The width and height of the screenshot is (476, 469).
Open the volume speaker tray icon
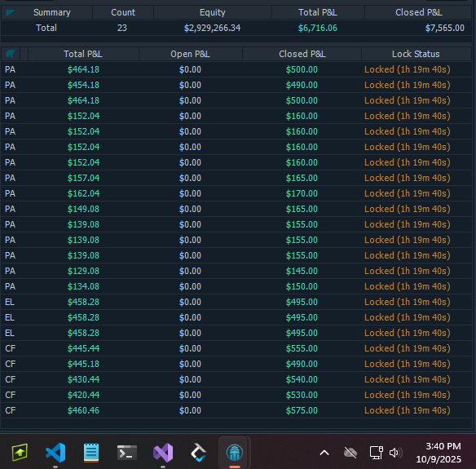tap(395, 453)
